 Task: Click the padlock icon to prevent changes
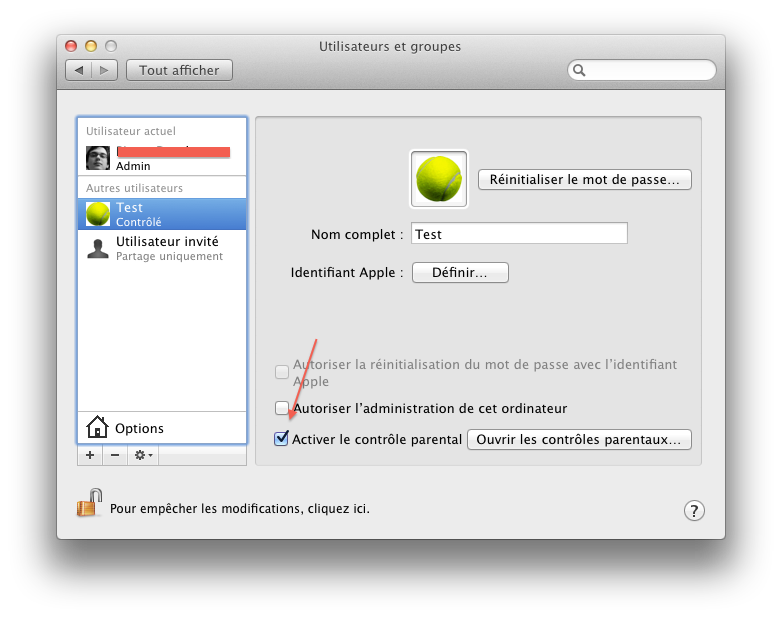(90, 503)
